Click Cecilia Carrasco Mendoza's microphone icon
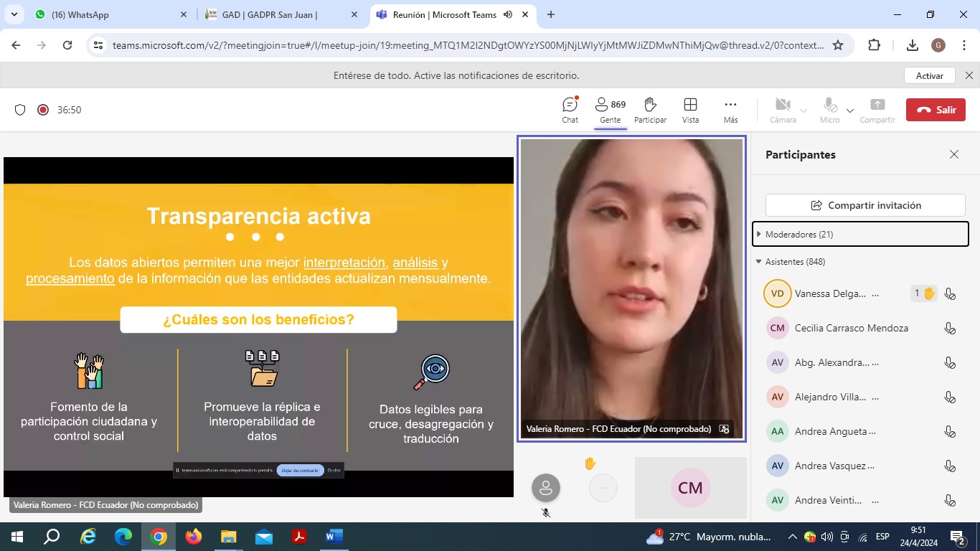The image size is (980, 551). (x=950, y=329)
